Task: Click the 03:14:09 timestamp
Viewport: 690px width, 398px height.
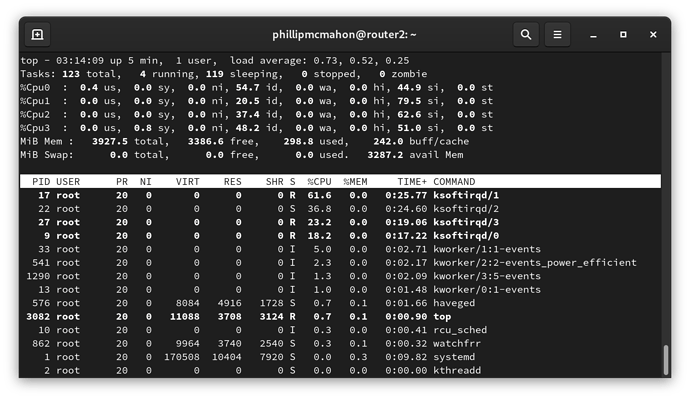Action: click(x=80, y=60)
